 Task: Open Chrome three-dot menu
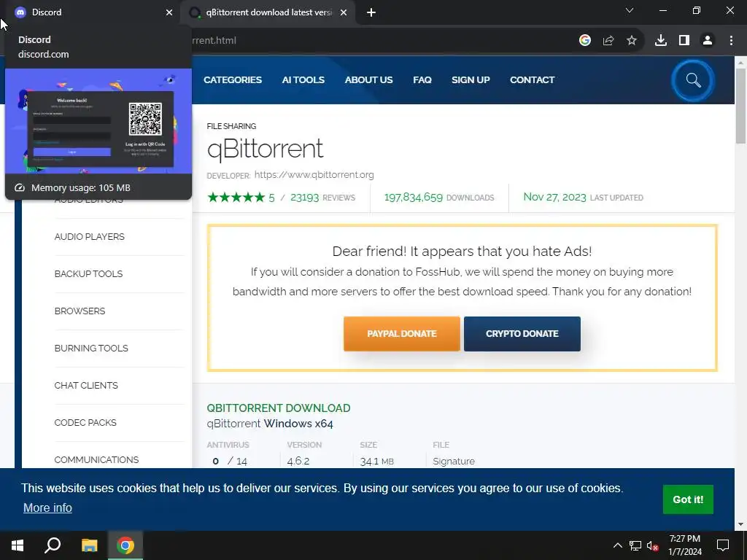[731, 41]
